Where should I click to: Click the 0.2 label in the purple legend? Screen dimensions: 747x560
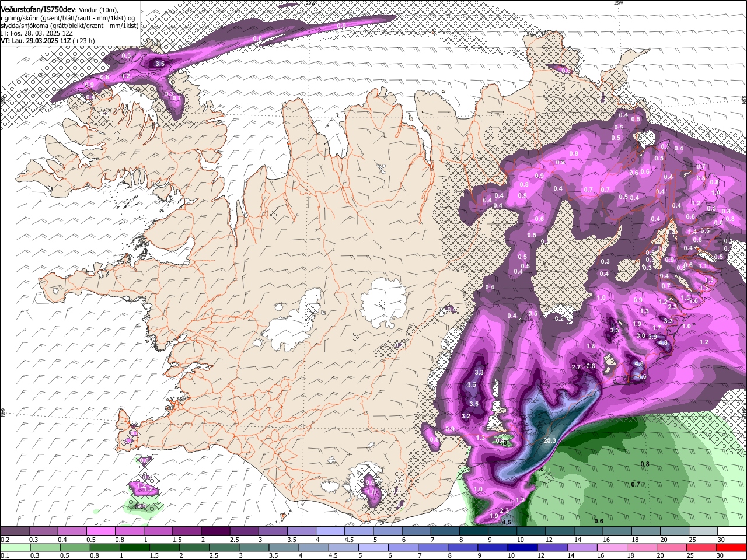coord(5,540)
